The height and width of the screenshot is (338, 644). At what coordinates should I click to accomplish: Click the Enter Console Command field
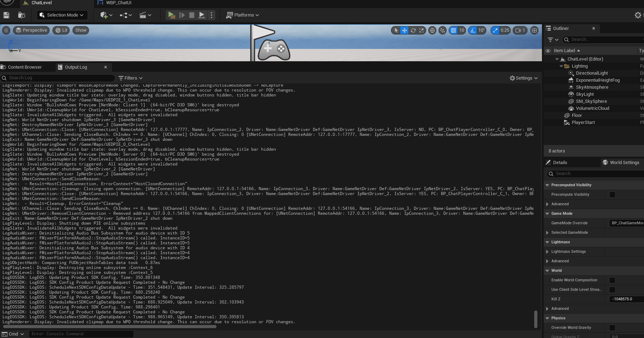[81, 334]
